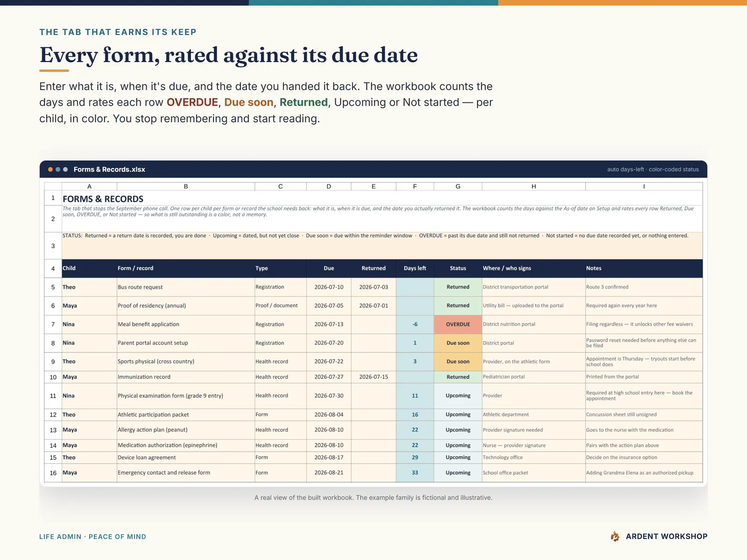Click Technology office cell
747x560 pixels.
(x=534, y=457)
